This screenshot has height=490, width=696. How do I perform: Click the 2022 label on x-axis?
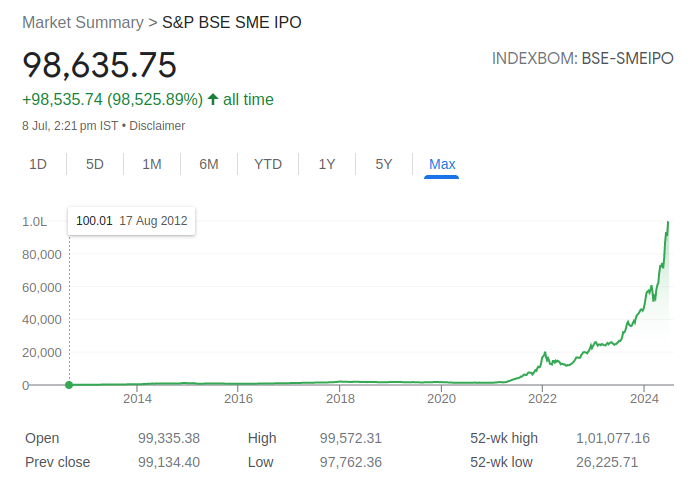[x=542, y=400]
